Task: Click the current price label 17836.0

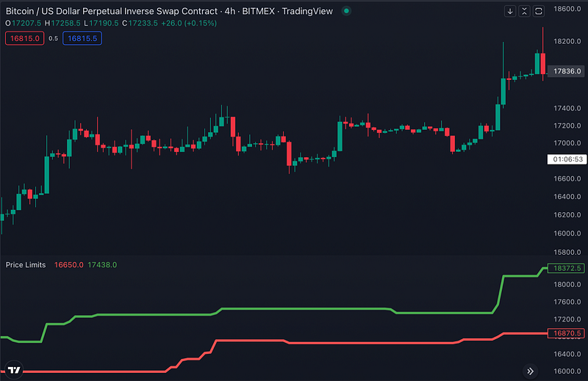Action: click(566, 71)
